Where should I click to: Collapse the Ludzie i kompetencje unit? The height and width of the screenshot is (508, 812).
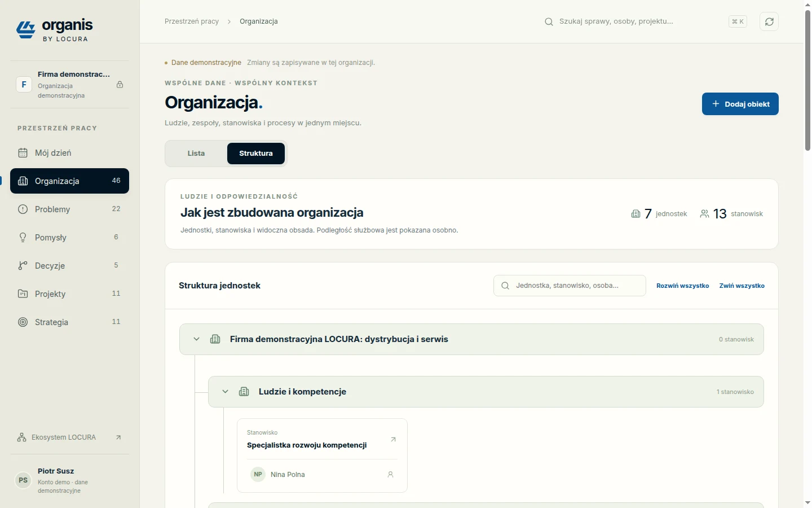coord(225,392)
